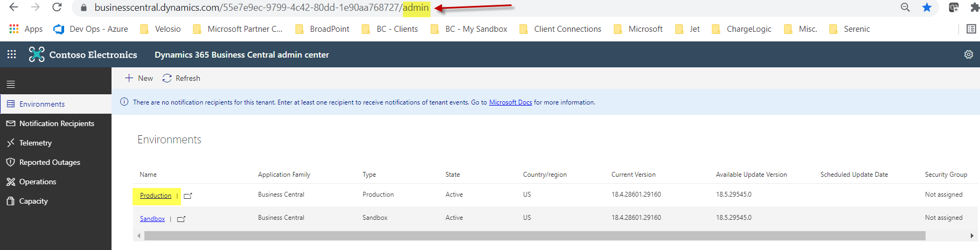The width and height of the screenshot is (980, 250).
Task: Open the Microsoft 365 app launcher waffle
Action: (x=11, y=54)
